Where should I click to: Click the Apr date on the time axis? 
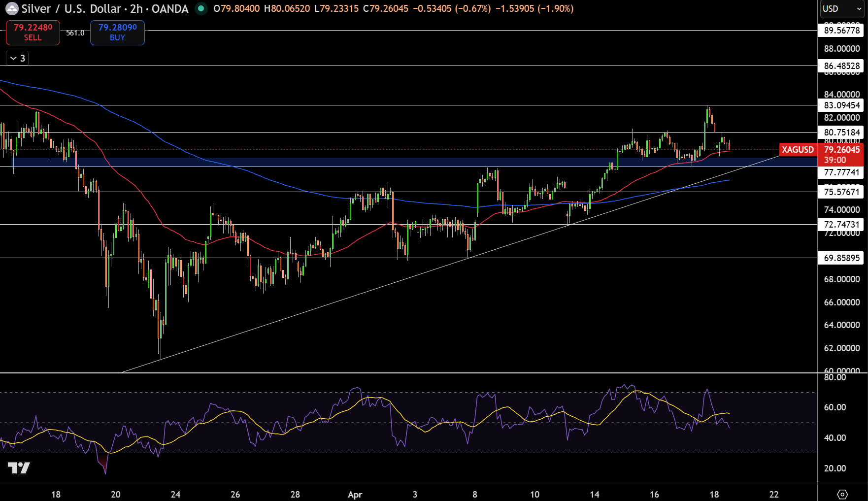click(x=355, y=495)
